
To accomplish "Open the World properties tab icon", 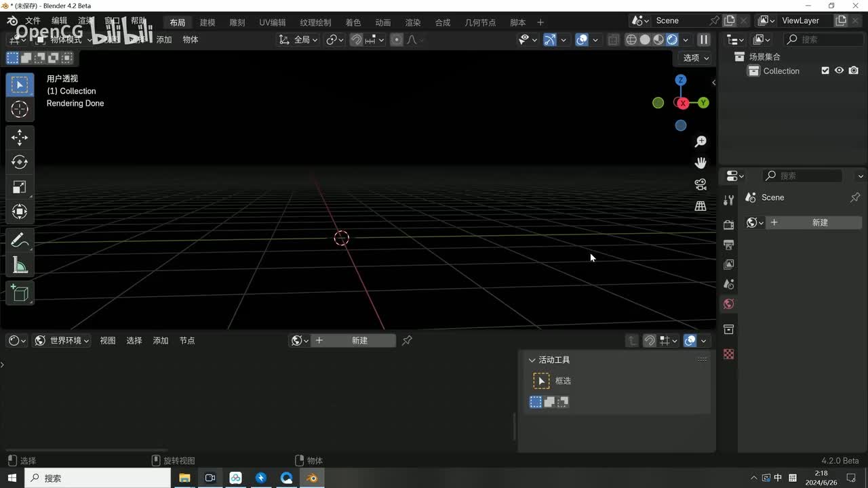I will [729, 304].
